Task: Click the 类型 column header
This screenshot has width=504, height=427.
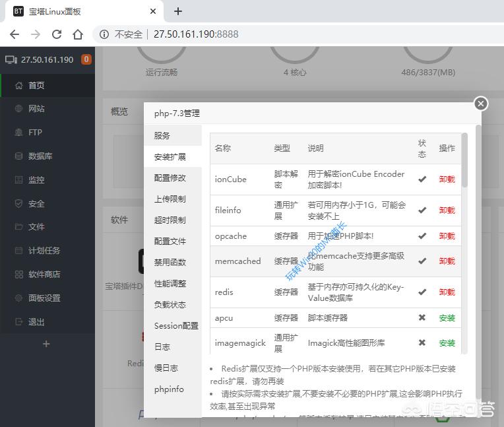Action: point(282,148)
